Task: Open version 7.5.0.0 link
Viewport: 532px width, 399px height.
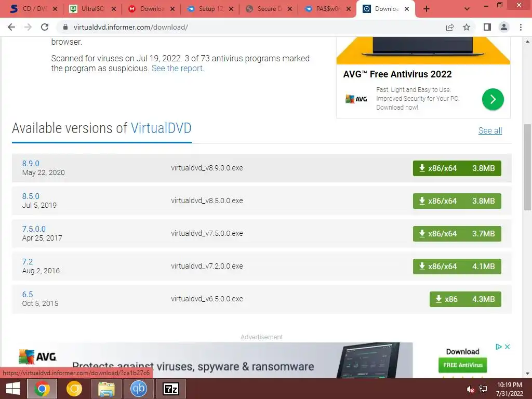Action: tap(34, 229)
